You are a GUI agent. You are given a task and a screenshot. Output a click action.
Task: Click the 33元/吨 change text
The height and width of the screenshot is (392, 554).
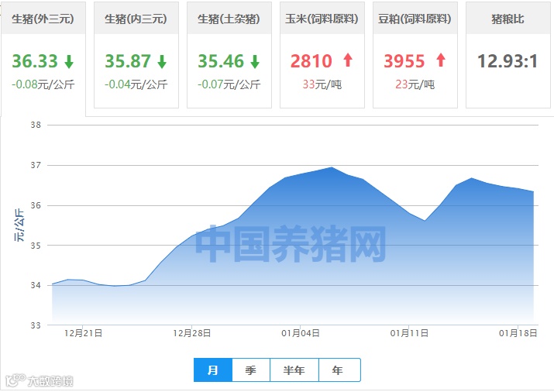(x=322, y=84)
